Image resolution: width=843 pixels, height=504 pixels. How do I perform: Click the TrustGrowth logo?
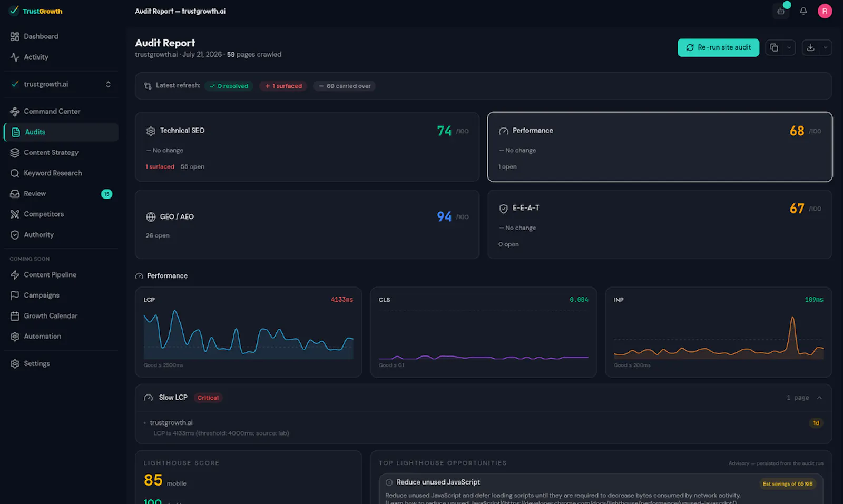[x=36, y=11]
